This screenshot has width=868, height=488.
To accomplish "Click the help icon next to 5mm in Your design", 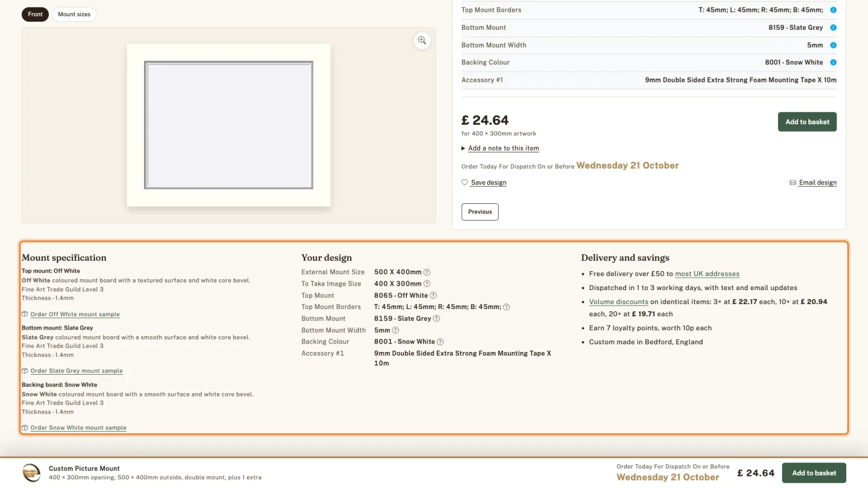I will [395, 330].
